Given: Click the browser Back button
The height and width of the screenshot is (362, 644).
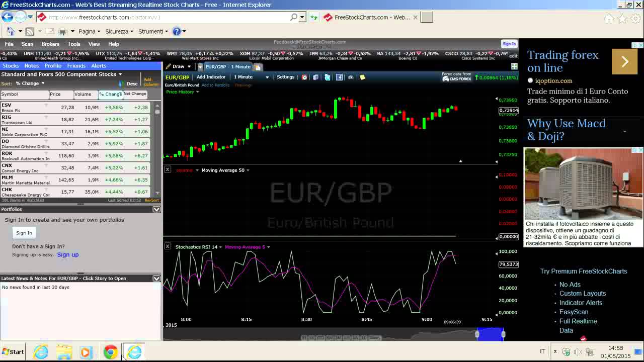Looking at the screenshot, I should [x=7, y=17].
